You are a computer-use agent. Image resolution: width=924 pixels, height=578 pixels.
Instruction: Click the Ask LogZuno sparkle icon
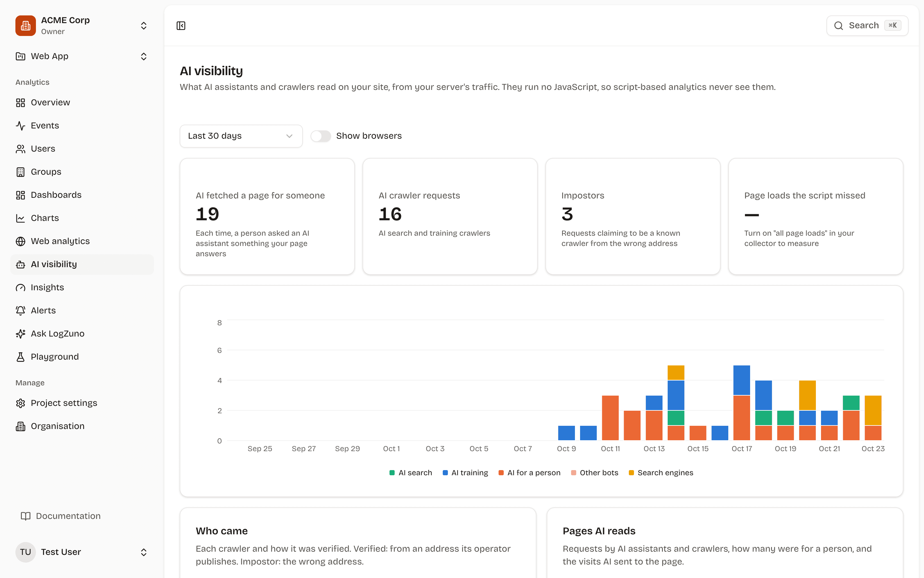(x=21, y=334)
